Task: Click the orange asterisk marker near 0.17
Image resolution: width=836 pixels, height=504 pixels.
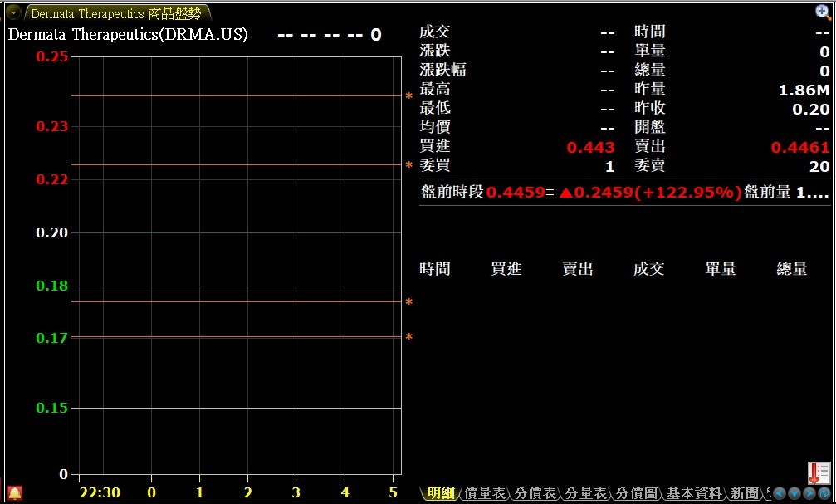Action: point(409,337)
